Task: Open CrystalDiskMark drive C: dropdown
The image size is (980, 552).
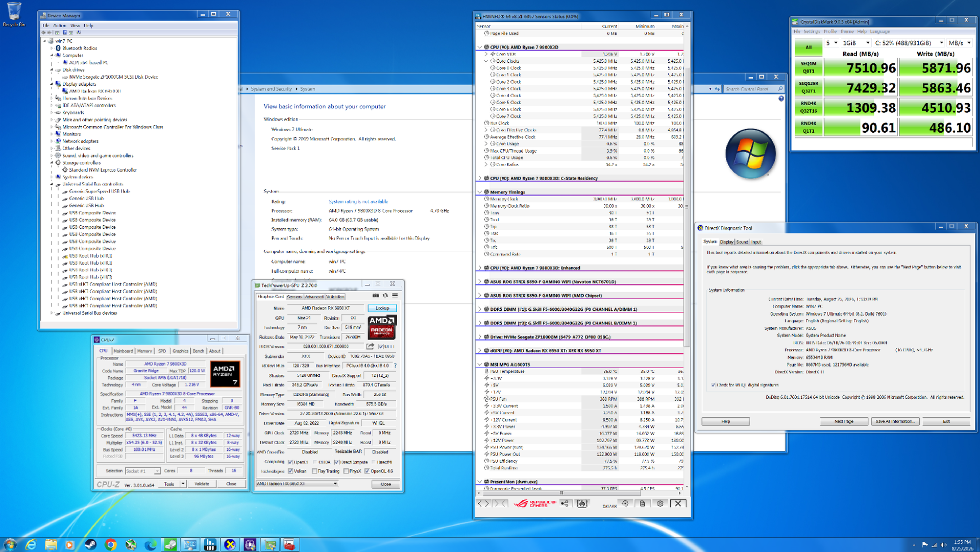Action: tap(909, 43)
